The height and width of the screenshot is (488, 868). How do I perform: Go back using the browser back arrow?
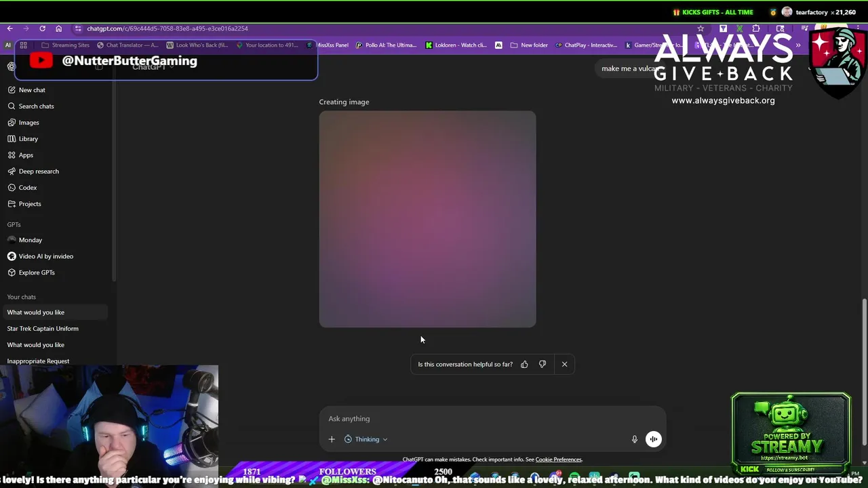[x=9, y=28]
